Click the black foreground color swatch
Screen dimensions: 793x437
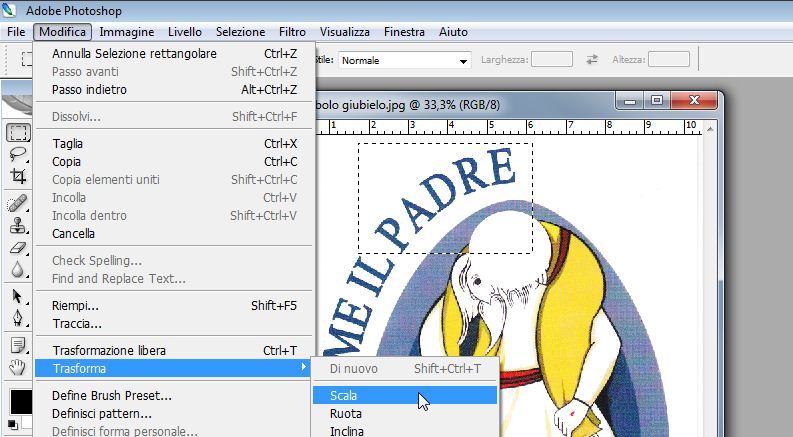point(21,402)
